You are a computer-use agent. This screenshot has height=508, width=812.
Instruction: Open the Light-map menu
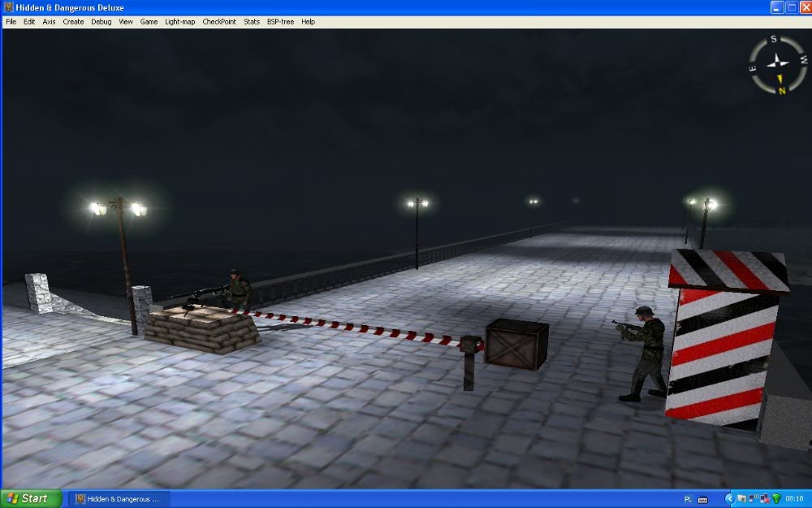pyautogui.click(x=180, y=22)
